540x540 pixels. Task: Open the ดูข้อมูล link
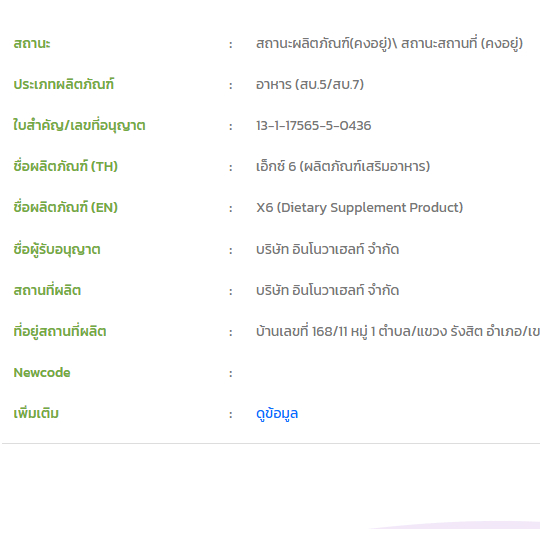(277, 414)
